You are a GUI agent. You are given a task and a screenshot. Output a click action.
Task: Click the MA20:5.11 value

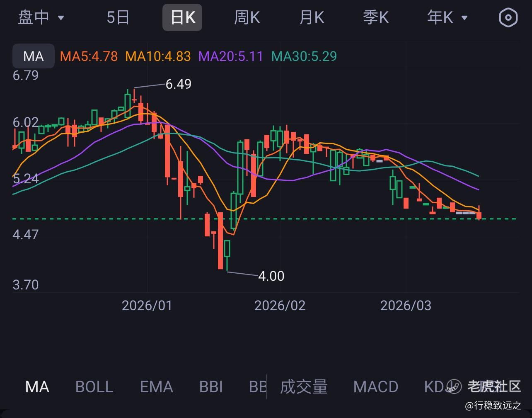[x=231, y=56]
